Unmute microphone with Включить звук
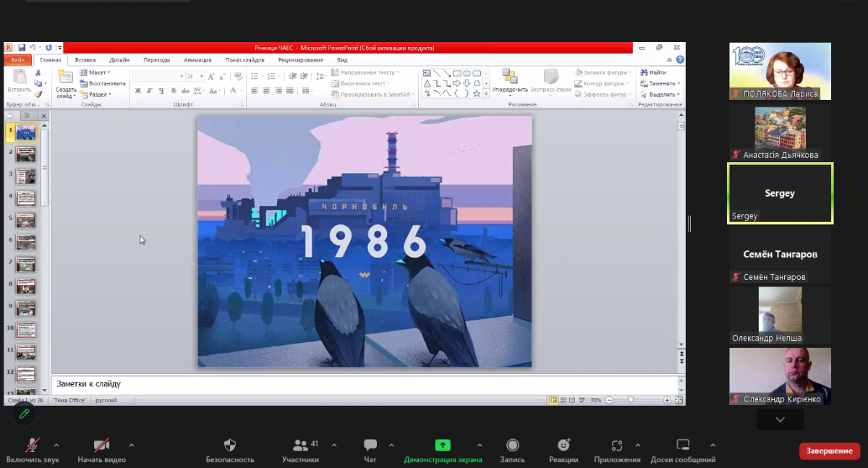 point(33,446)
